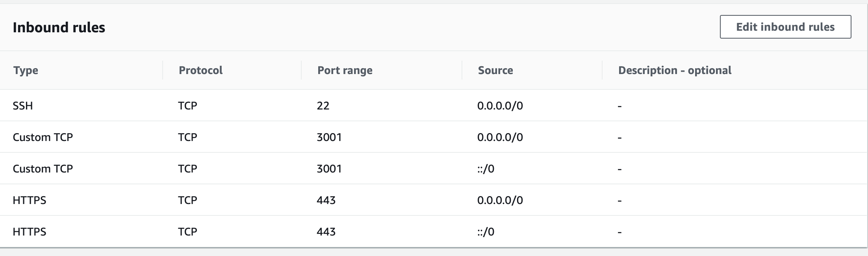Click the Port range column header
This screenshot has height=256, width=868.
click(x=345, y=70)
